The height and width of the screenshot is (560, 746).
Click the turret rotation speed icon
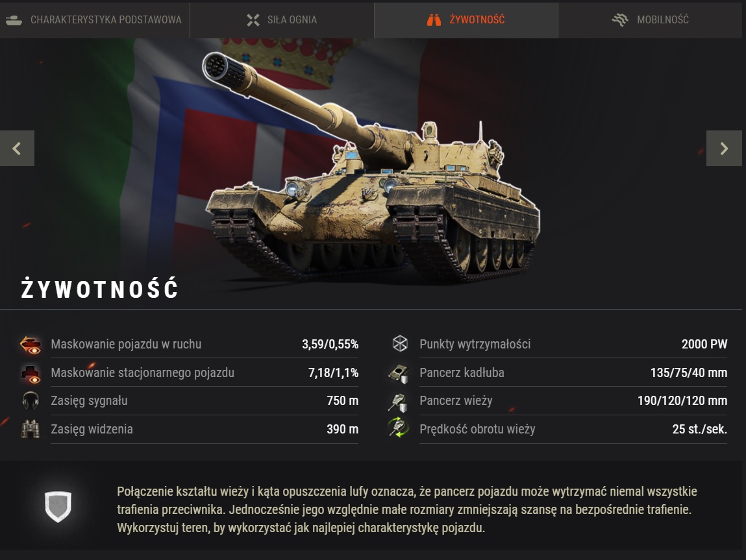coord(398,427)
